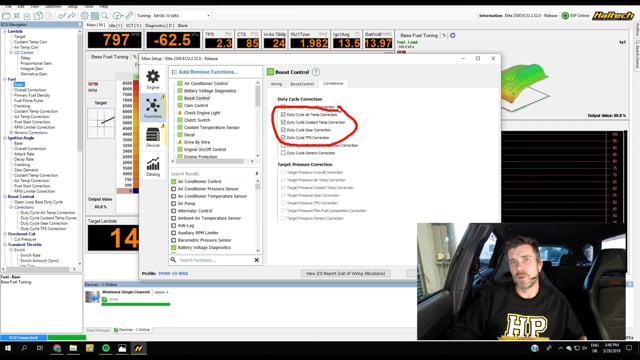Collapse the Lambda tree node

click(x=5, y=31)
